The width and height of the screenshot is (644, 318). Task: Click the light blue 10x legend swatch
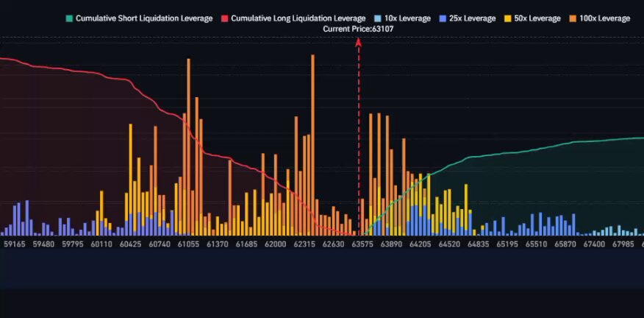click(x=377, y=18)
